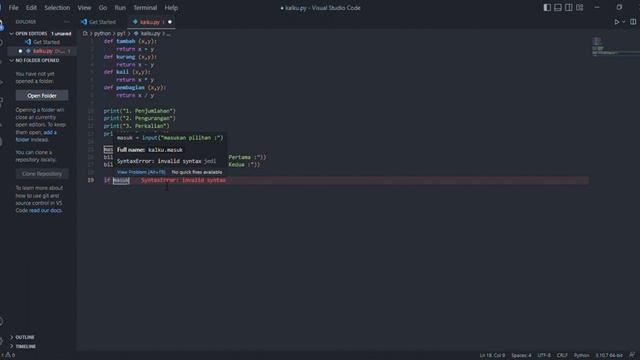Open run options dropdown arrow
640x360 pixels.
pos(623,22)
